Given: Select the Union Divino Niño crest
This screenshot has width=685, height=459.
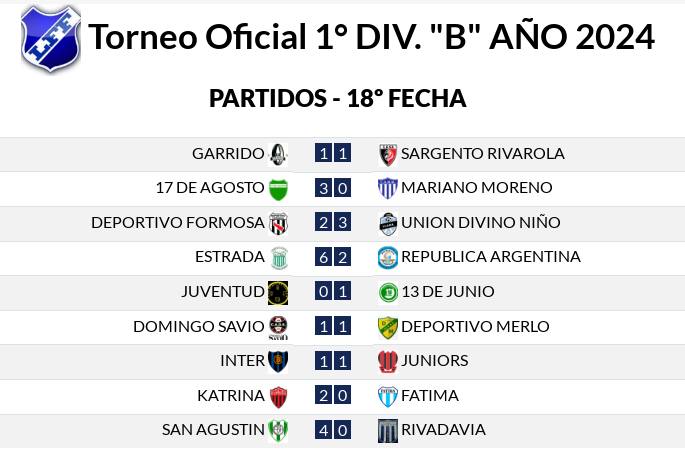Looking at the screenshot, I should coord(387,224).
